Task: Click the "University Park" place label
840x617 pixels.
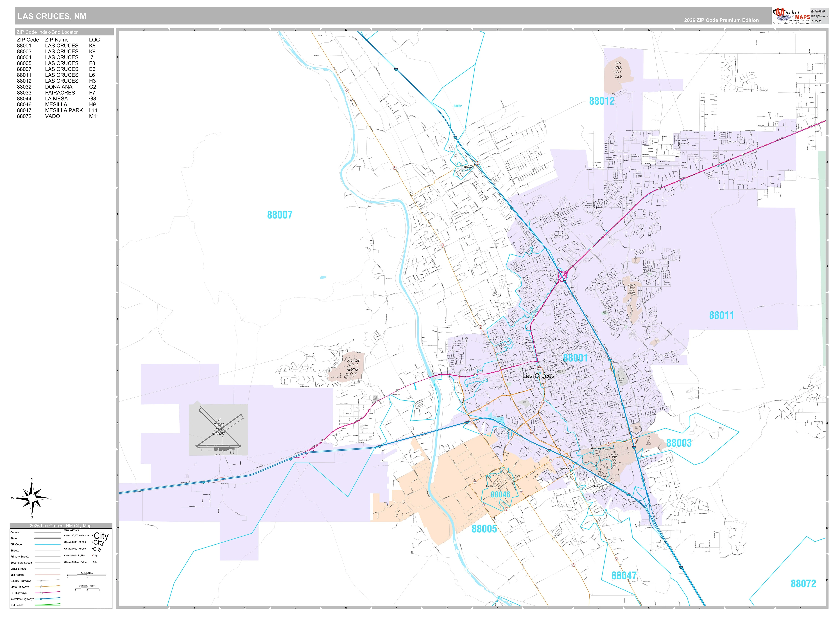Action: tap(596, 449)
